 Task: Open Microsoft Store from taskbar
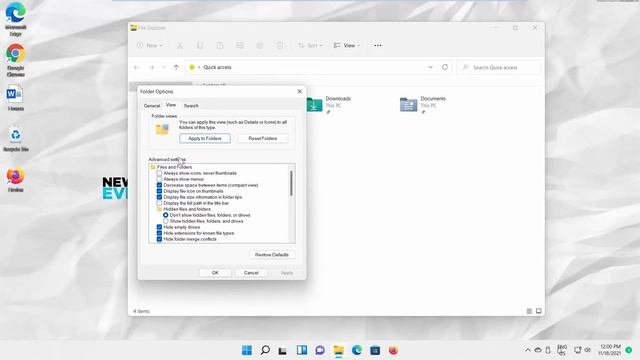[375, 350]
